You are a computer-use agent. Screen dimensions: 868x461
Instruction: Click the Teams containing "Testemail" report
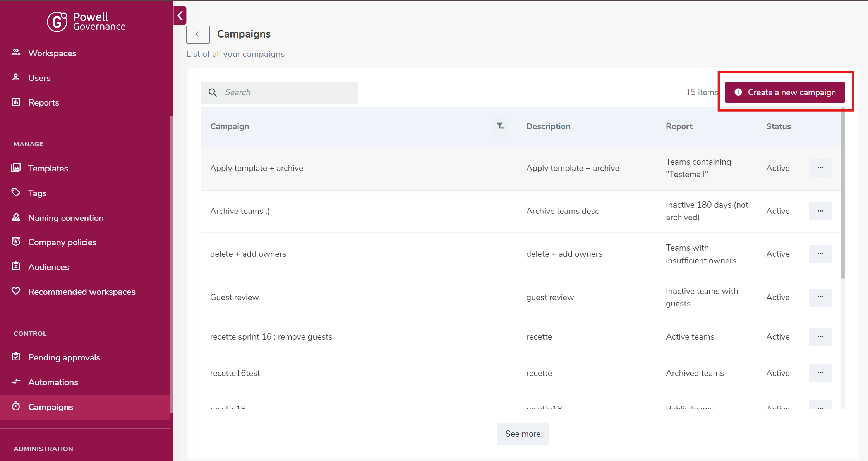coord(698,168)
